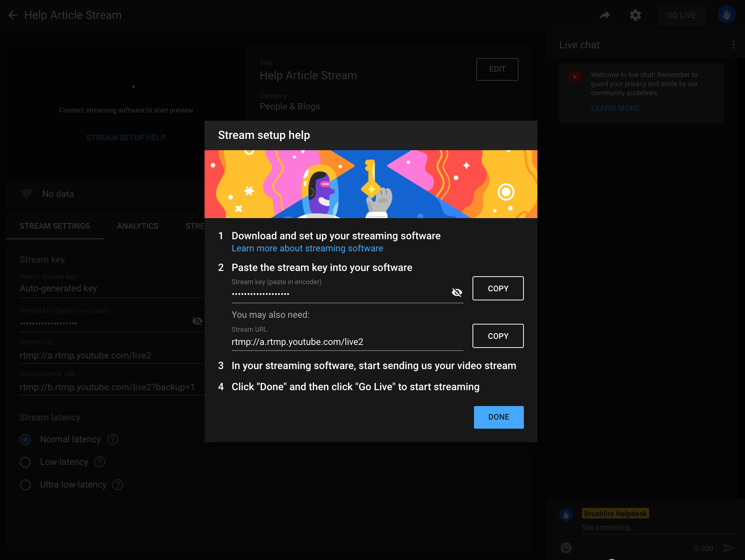Reveal stream key in setup help dialog
This screenshot has height=560, width=745.
[457, 292]
